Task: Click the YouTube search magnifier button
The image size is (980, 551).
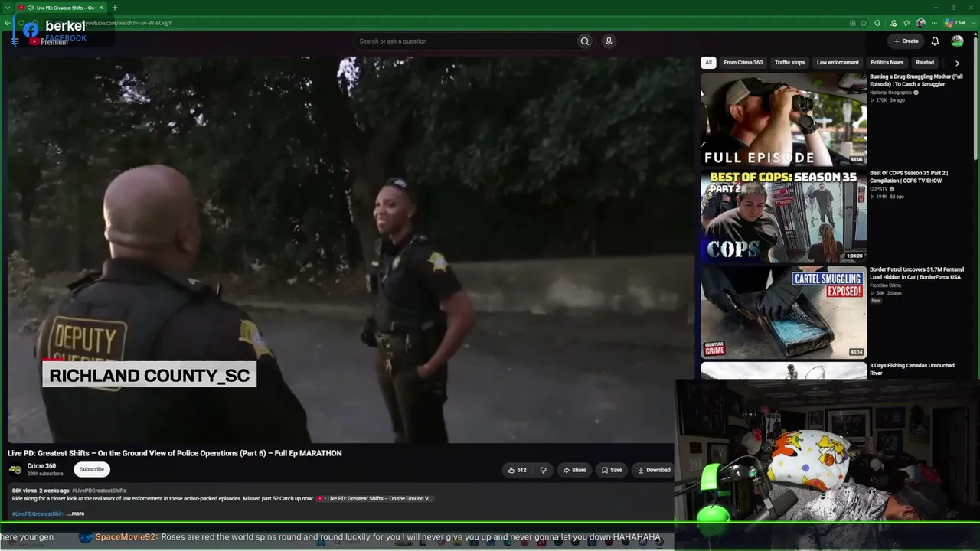Action: coord(585,41)
